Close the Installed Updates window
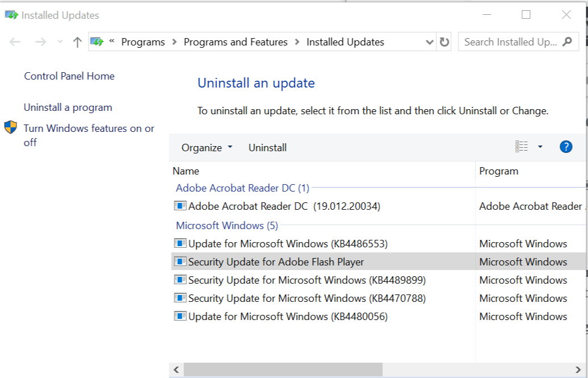588x378 pixels. (x=566, y=15)
